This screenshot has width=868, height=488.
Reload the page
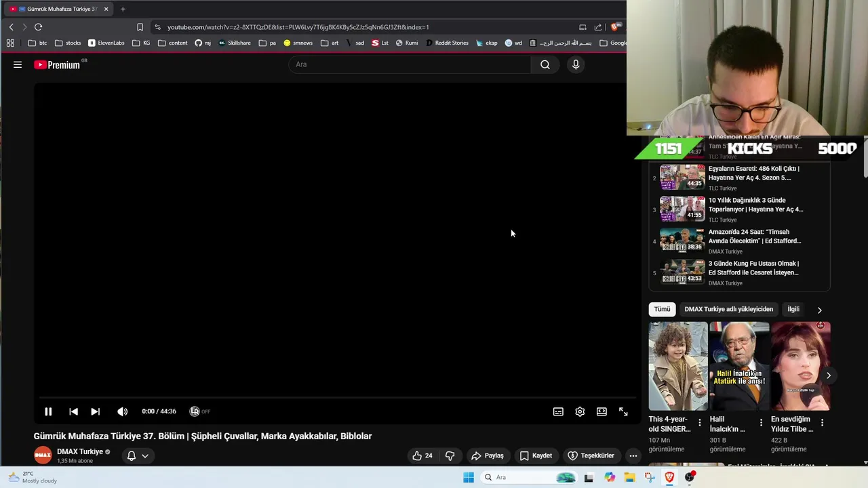38,27
